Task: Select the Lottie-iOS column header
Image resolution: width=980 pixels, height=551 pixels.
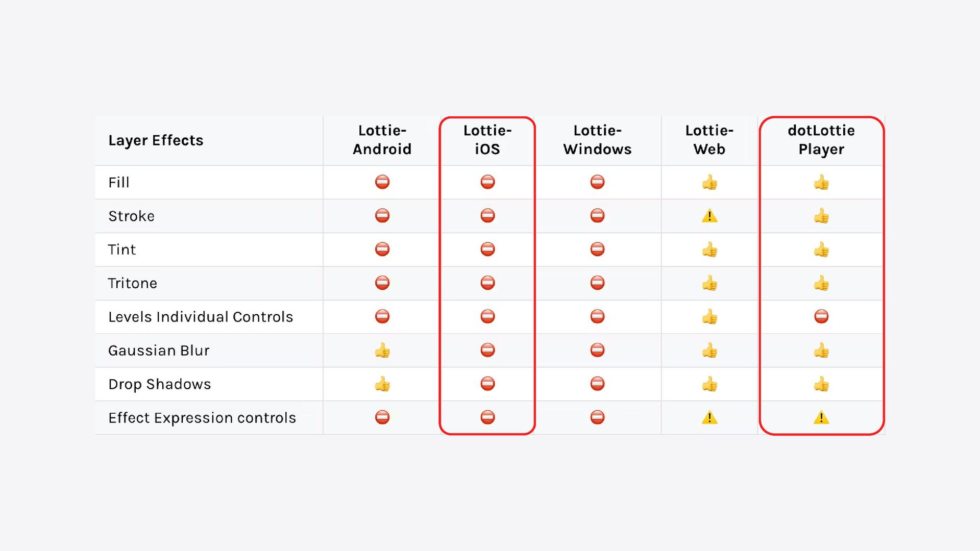Action: tap(487, 140)
